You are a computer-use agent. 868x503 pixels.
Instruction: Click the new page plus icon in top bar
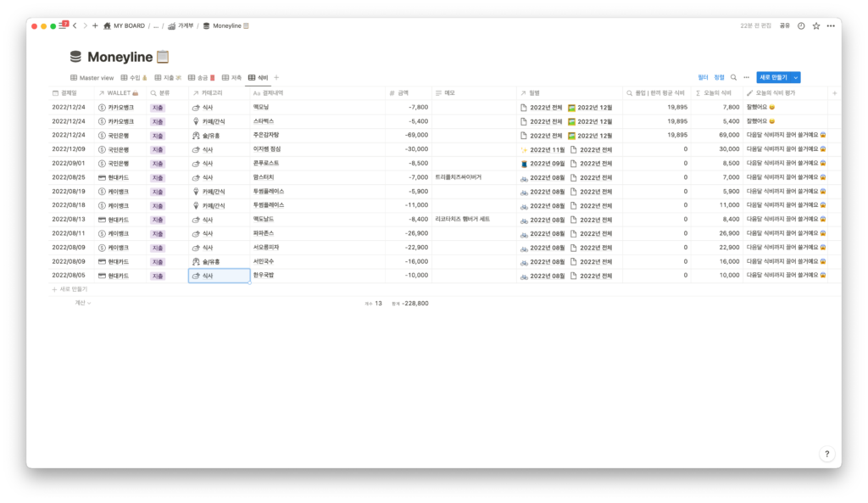(95, 26)
